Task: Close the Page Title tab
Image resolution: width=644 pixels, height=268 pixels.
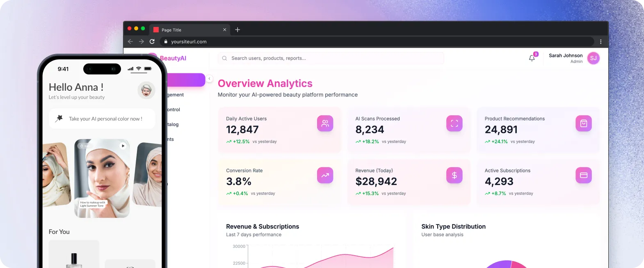Action: pyautogui.click(x=224, y=30)
